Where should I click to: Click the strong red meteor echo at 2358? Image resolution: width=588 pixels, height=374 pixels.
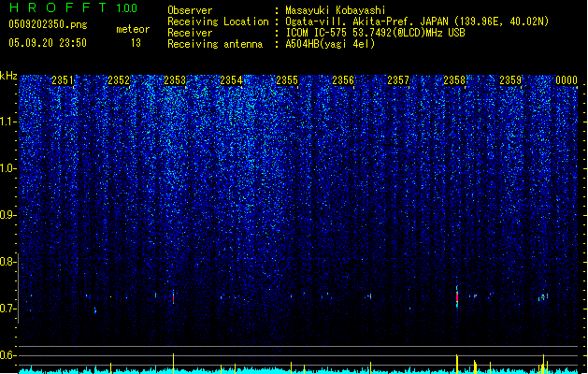click(457, 297)
